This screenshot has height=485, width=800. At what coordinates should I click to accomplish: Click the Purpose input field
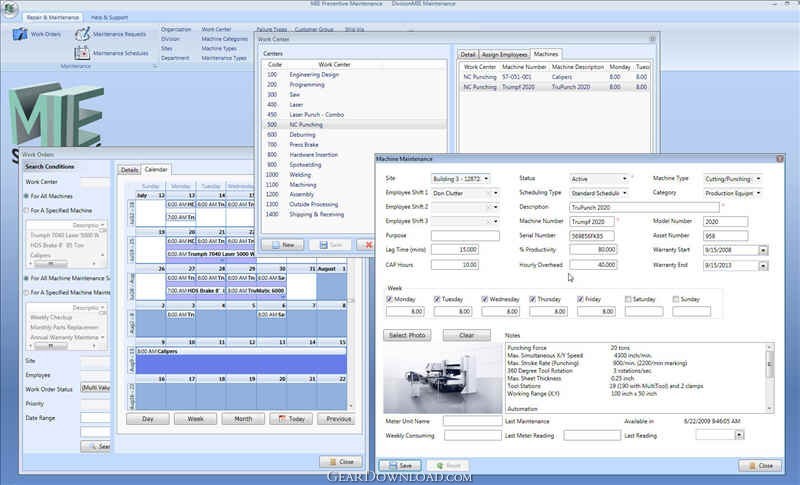pos(465,236)
